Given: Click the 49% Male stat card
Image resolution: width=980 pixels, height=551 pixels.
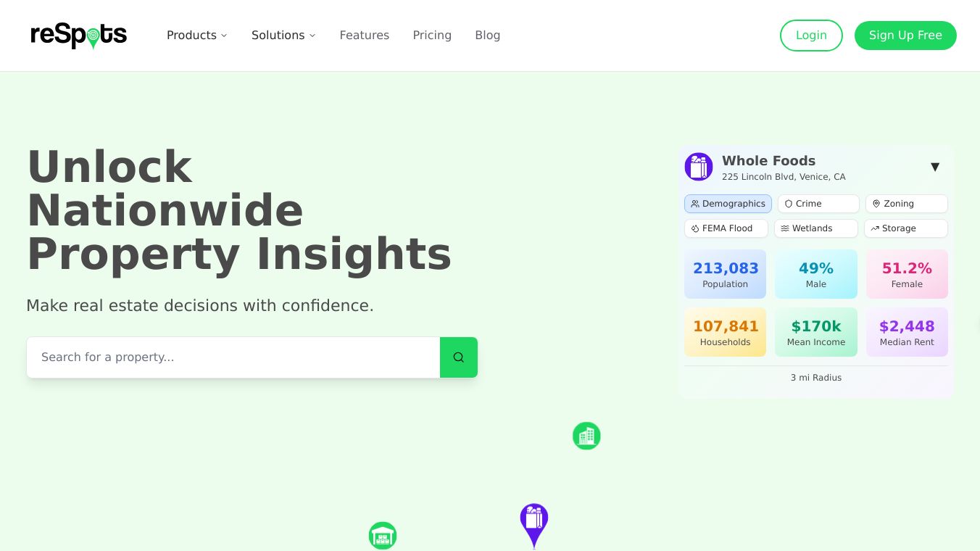Looking at the screenshot, I should (816, 274).
